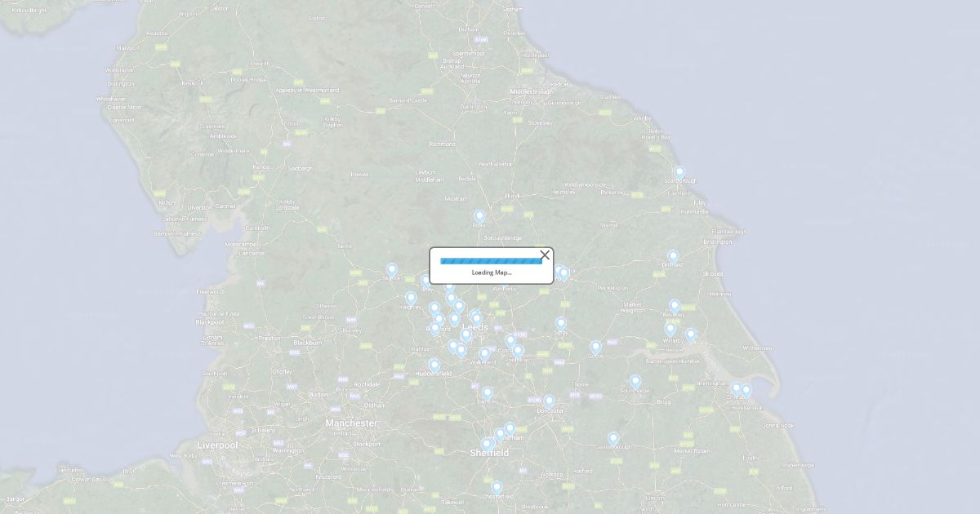Click the Wakefield map marker
980x514 pixels.
click(x=484, y=355)
